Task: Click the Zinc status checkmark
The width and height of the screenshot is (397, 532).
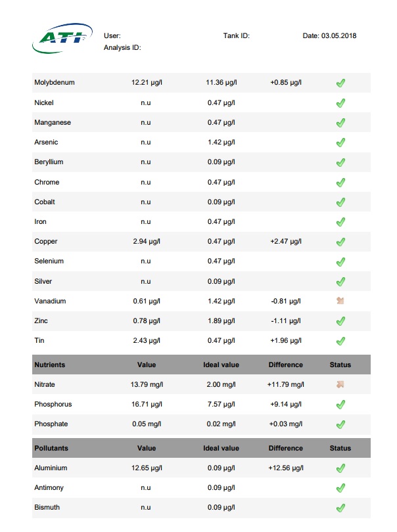Action: (x=340, y=321)
